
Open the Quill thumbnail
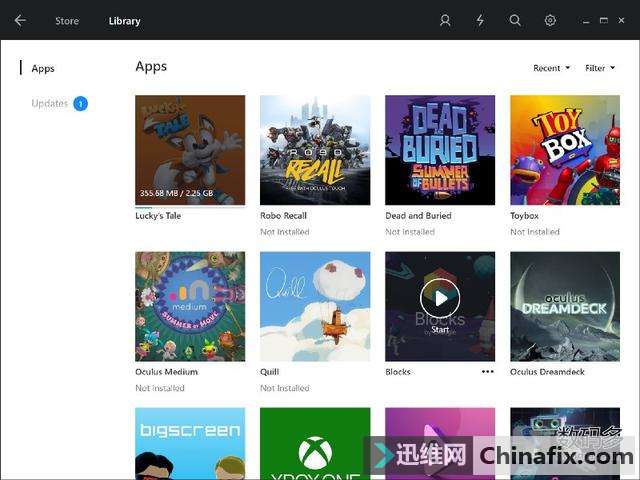tap(315, 306)
